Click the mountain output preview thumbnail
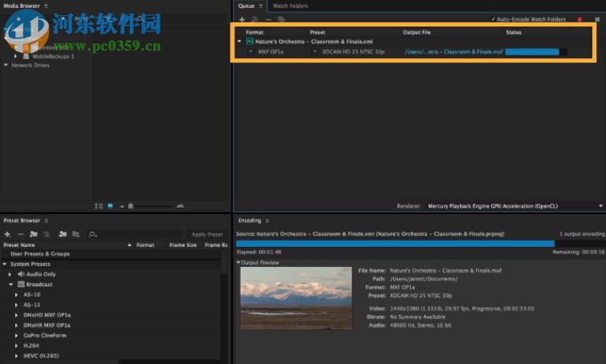The image size is (606, 364). pyautogui.click(x=296, y=298)
